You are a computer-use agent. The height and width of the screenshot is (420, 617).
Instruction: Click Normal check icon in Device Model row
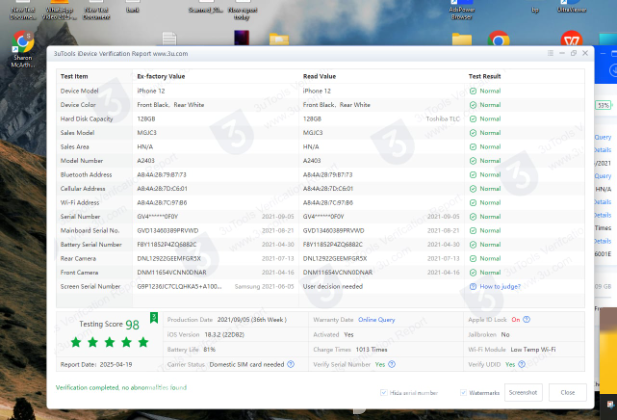pyautogui.click(x=473, y=91)
